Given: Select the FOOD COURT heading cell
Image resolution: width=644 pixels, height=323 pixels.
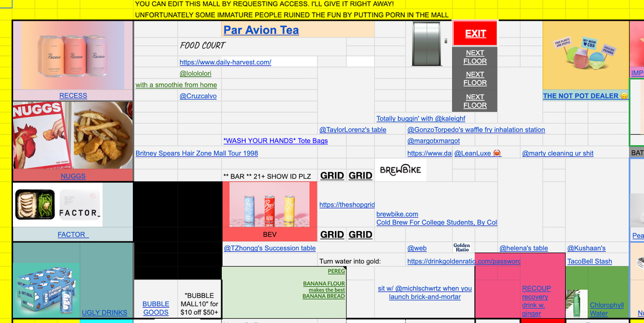Looking at the screenshot, I should [203, 46].
